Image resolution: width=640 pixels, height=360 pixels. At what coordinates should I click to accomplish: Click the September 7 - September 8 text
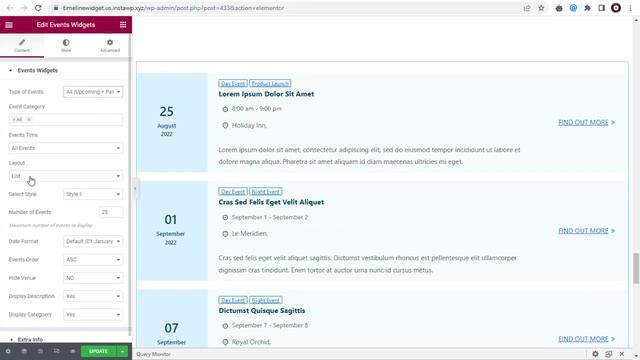pos(270,326)
